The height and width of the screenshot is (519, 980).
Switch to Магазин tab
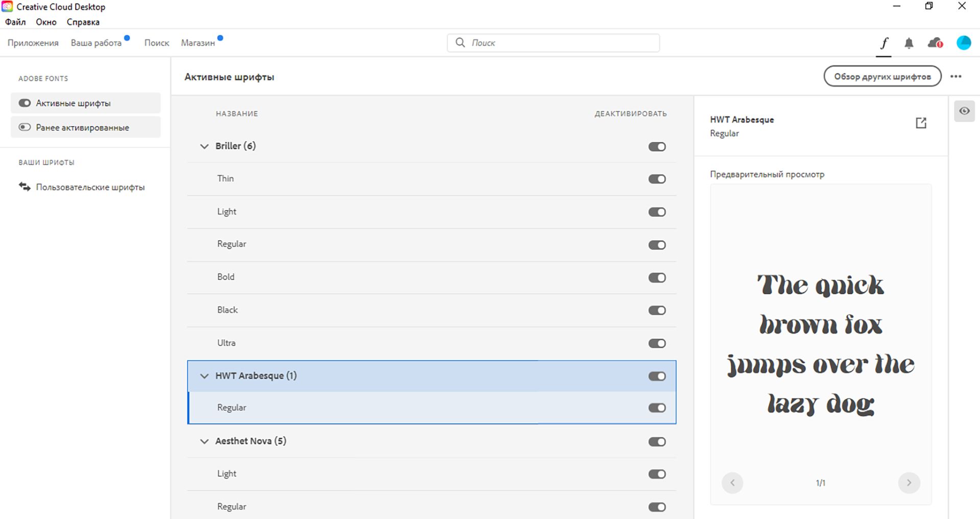198,43
